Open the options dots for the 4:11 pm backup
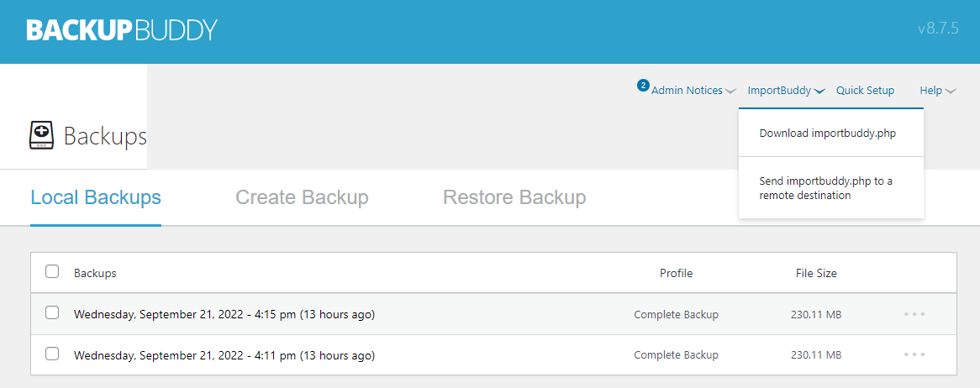 914,354
